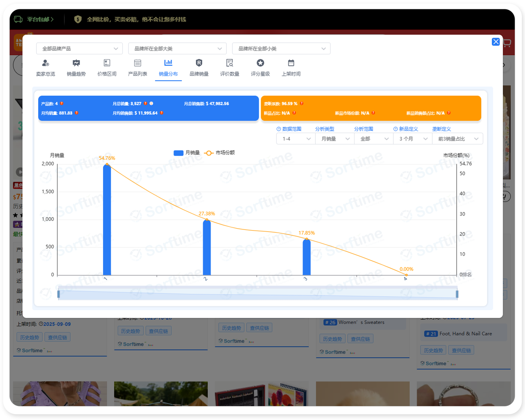Click the 历史趋势 button under 2025-09-09
Screen dimensions: 525x420
pyautogui.click(x=29, y=337)
